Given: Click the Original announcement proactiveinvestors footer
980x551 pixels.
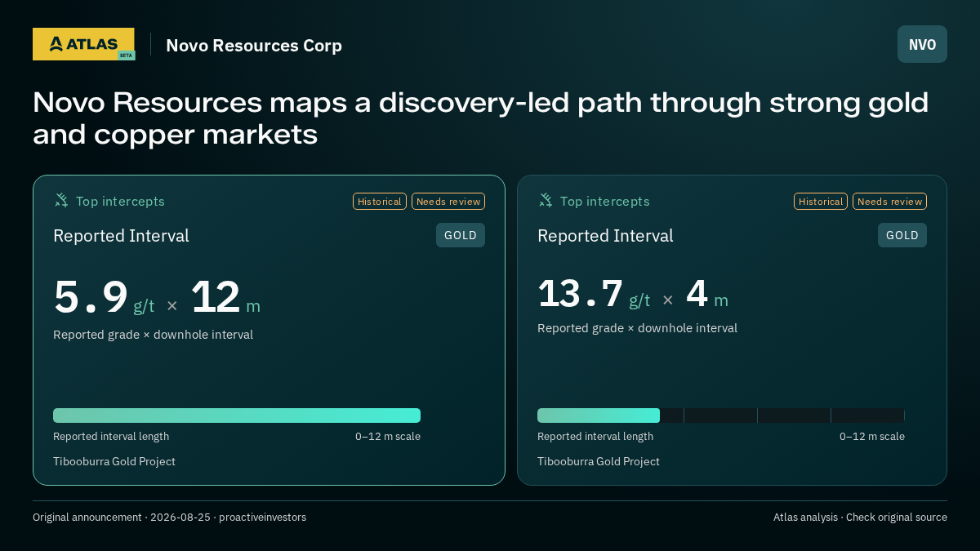Looking at the screenshot, I should pyautogui.click(x=169, y=517).
